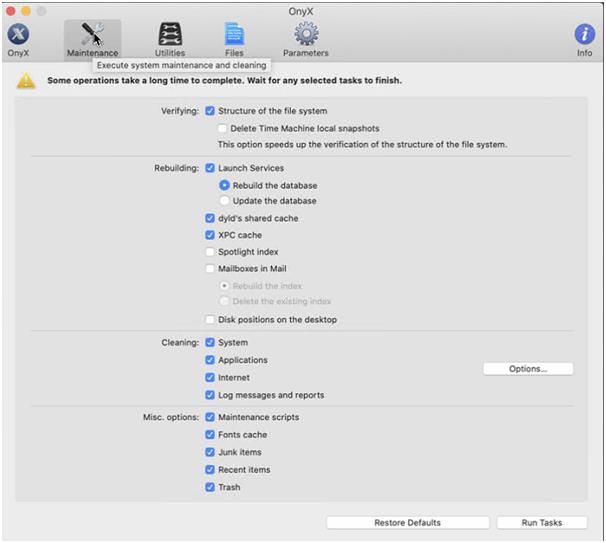Enable Disk positions on the desktop
This screenshot has height=543, width=606.
pyautogui.click(x=210, y=320)
